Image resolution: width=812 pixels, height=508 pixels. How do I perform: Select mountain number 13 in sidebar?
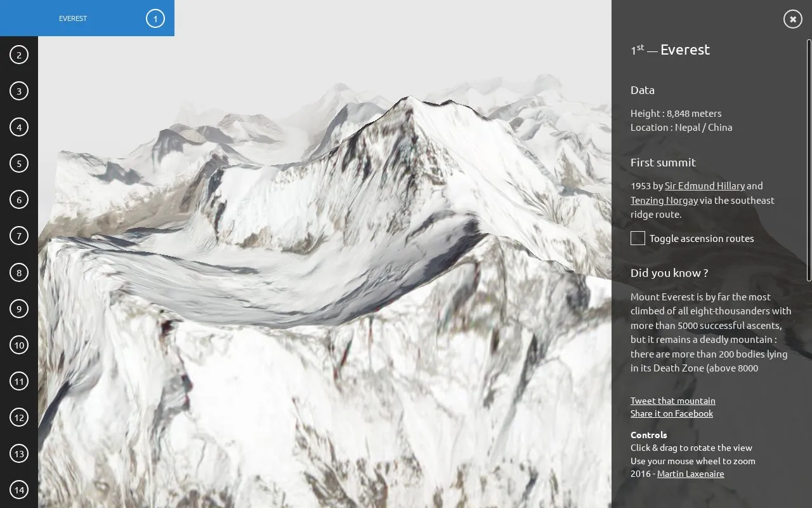(19, 453)
